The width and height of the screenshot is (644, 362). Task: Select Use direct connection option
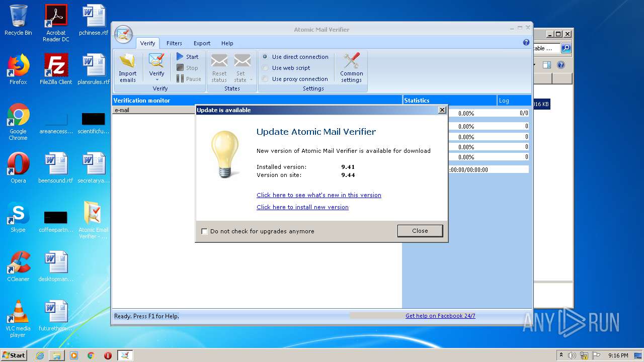295,57
